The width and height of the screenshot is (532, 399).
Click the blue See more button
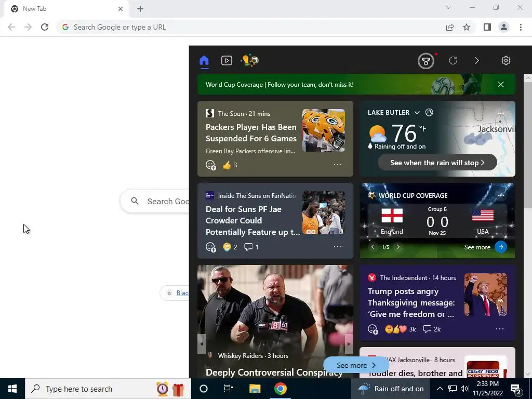click(356, 365)
